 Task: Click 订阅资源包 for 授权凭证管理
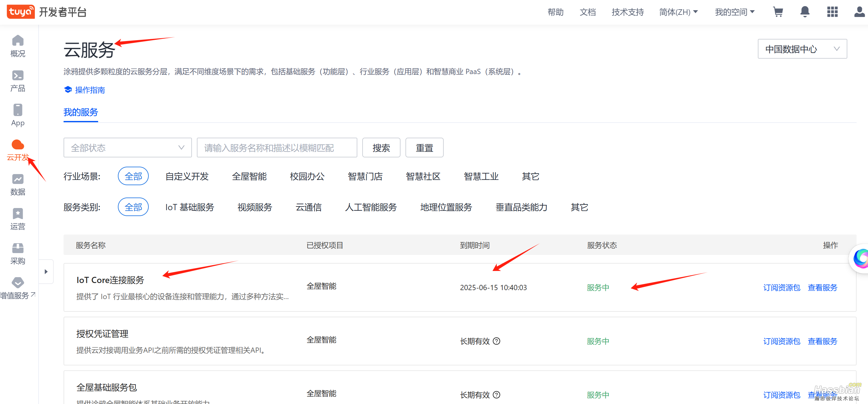[781, 341]
